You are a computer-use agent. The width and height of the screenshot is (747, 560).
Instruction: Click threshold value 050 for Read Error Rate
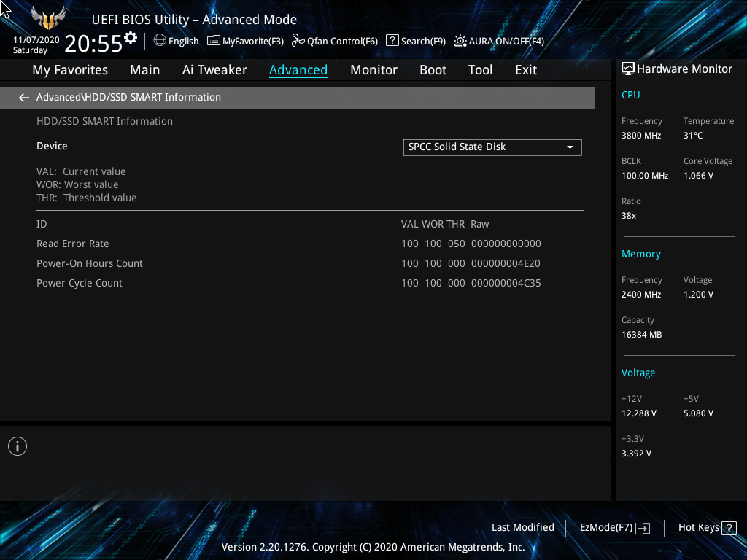(x=456, y=244)
